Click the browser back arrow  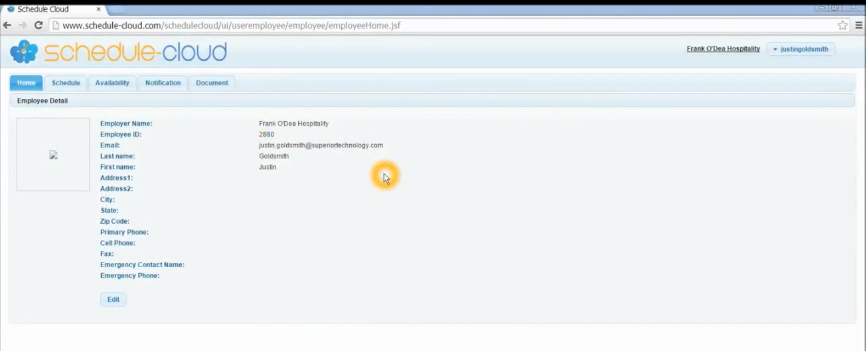point(7,25)
